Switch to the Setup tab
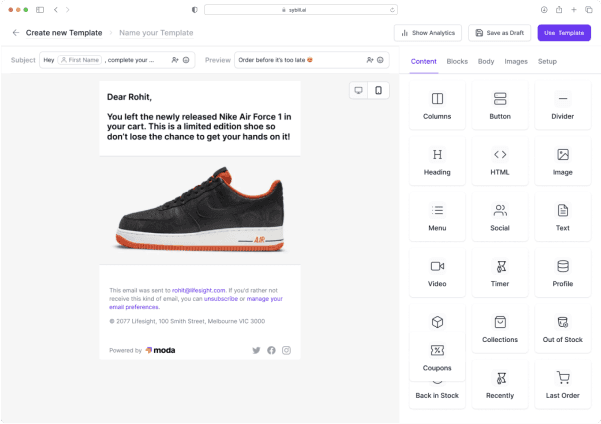The width and height of the screenshot is (601, 424). pos(547,61)
